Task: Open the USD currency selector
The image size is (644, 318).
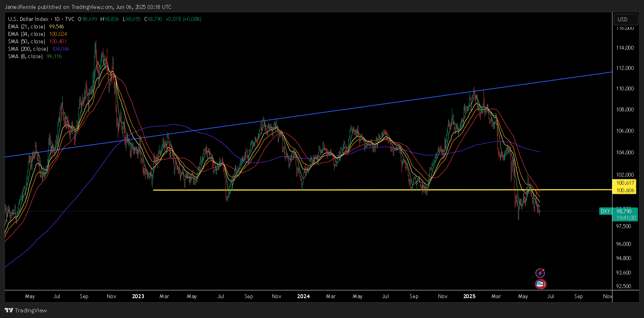Action: pos(626,19)
